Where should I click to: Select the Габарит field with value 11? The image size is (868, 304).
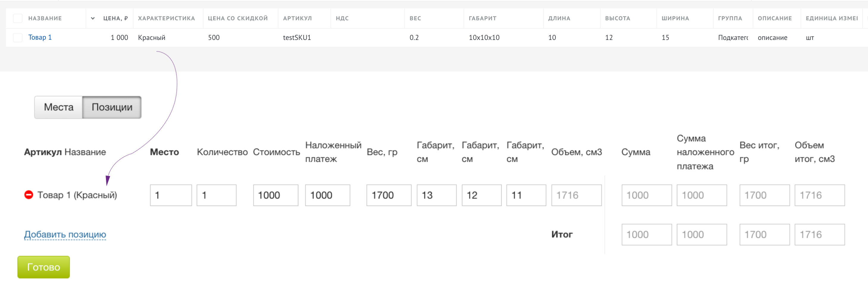[526, 195]
